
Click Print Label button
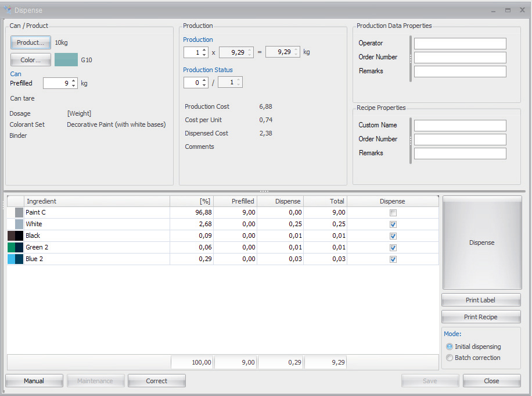481,300
